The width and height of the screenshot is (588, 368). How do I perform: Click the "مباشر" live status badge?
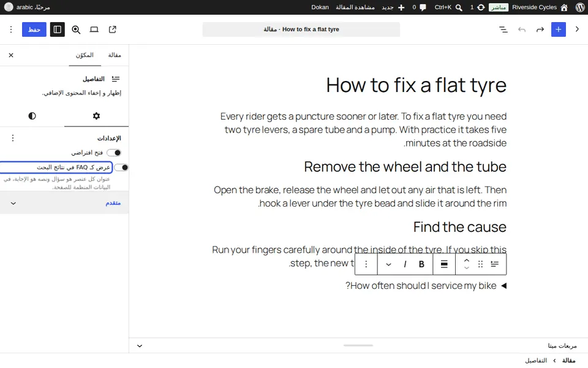pos(499,7)
